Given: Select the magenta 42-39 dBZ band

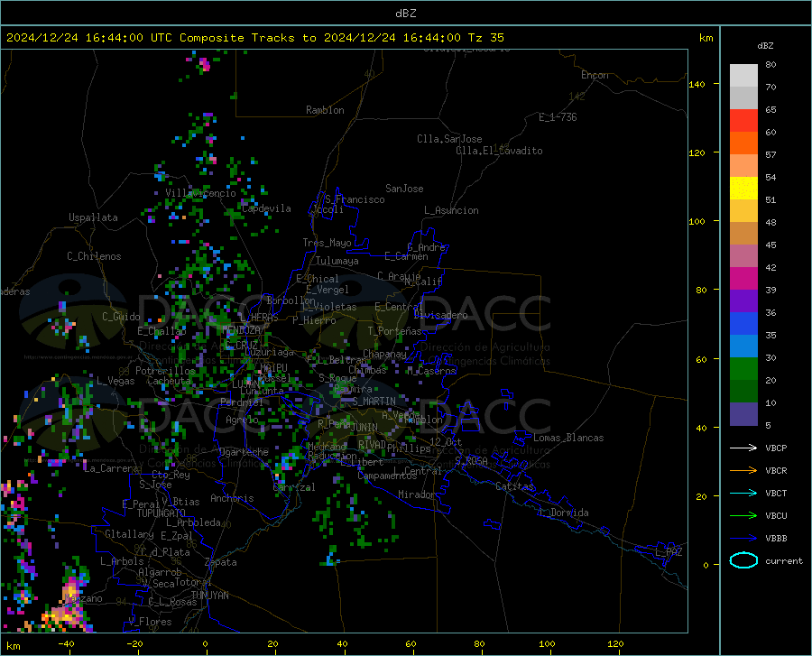Looking at the screenshot, I should click(x=743, y=279).
